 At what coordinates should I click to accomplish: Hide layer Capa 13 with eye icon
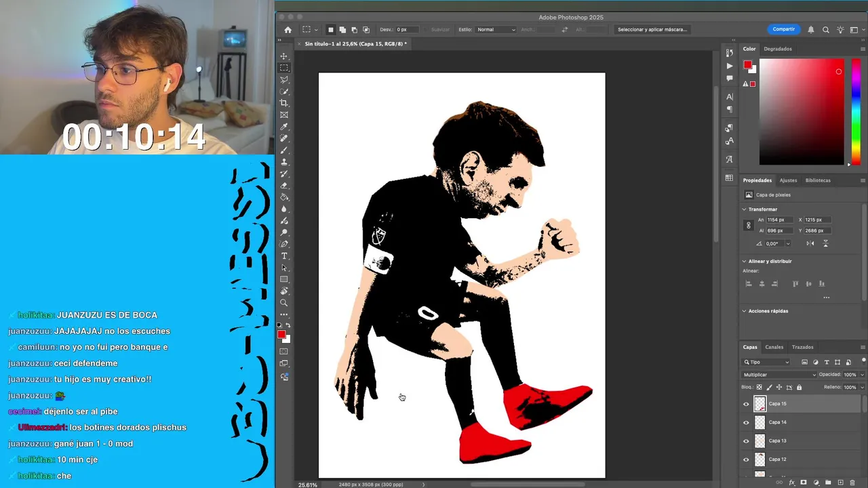click(x=746, y=441)
